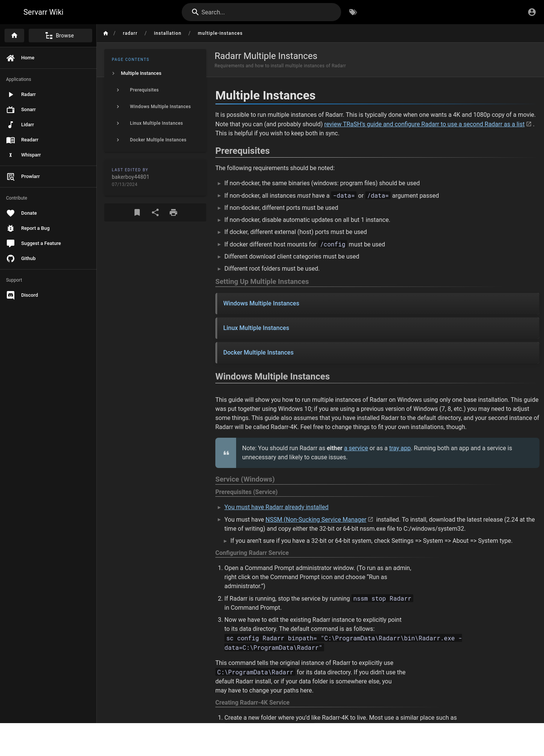Jump to Prerequisites in page contents
The height and width of the screenshot is (756, 544).
(144, 90)
